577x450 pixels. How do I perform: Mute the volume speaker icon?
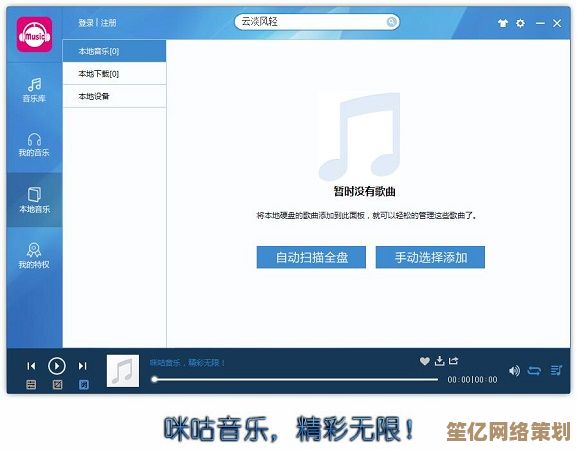[514, 371]
